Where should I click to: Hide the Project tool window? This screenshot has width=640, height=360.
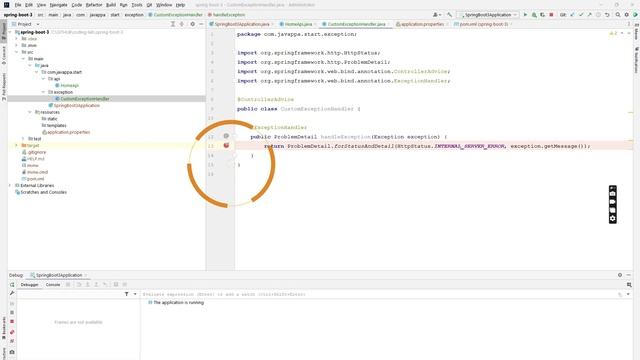pyautogui.click(x=201, y=24)
